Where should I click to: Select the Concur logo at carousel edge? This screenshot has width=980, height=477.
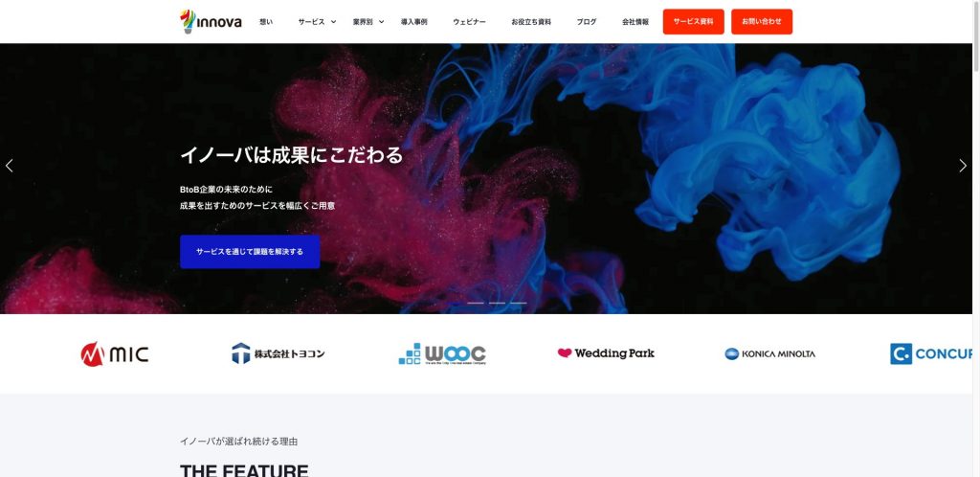tap(931, 353)
